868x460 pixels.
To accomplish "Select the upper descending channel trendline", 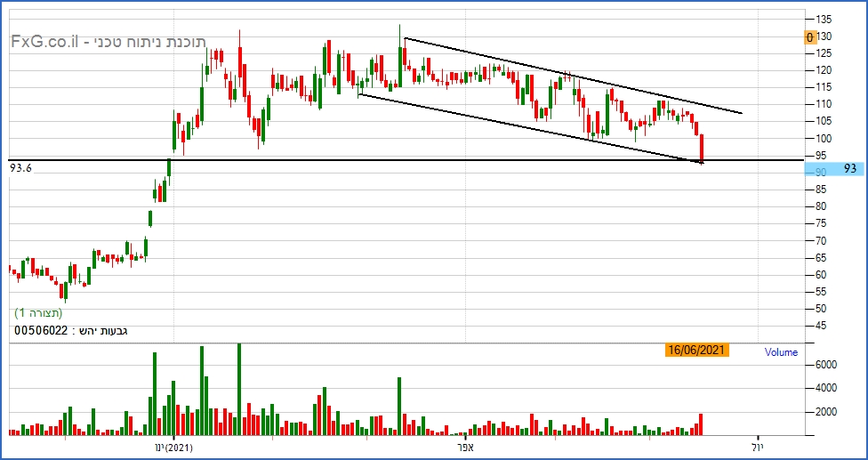I will [573, 76].
